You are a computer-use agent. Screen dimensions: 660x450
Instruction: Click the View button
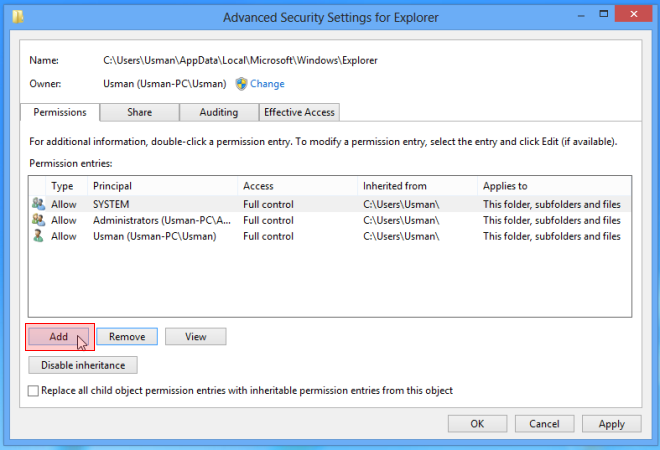(x=195, y=337)
